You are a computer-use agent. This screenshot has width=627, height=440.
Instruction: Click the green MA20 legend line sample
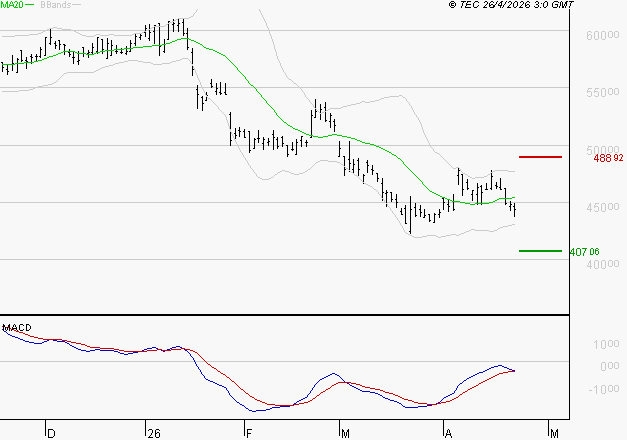(30, 4)
